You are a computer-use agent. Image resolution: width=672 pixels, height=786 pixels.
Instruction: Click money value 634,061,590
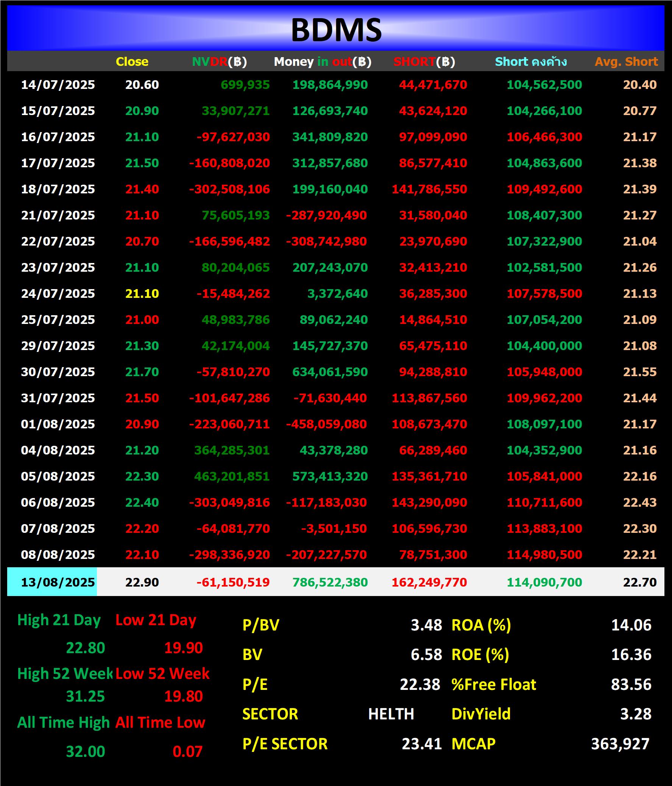tap(330, 372)
